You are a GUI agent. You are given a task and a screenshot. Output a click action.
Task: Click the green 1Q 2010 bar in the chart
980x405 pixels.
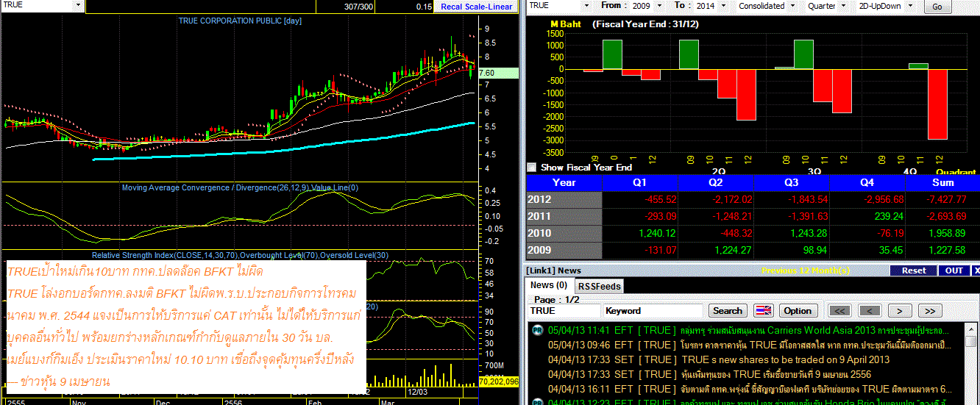tap(612, 54)
